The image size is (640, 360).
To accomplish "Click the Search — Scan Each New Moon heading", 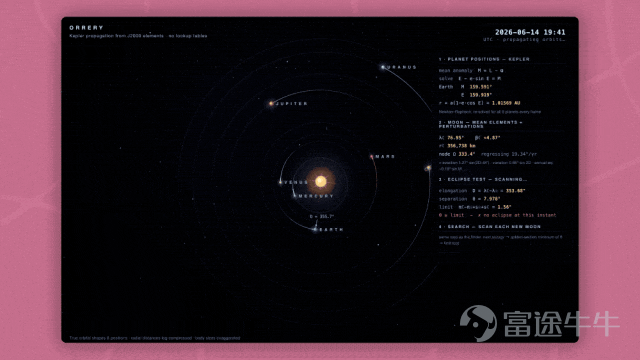I will 490,227.
